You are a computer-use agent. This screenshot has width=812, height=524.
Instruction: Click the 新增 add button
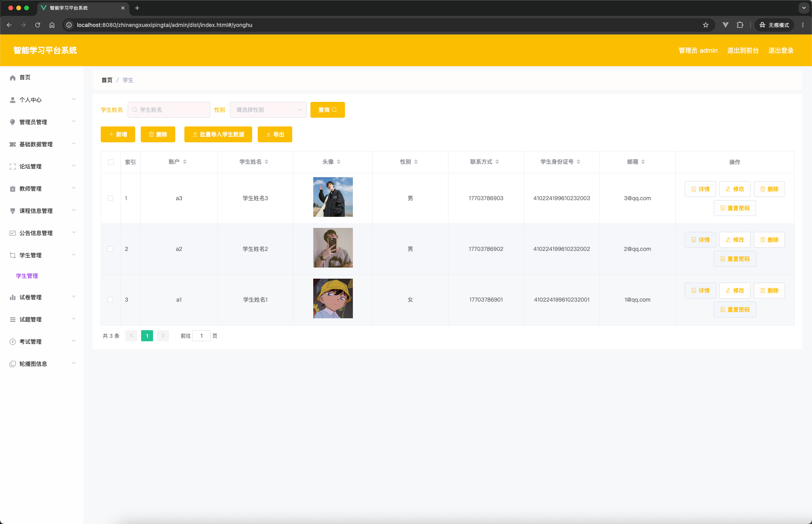[118, 134]
